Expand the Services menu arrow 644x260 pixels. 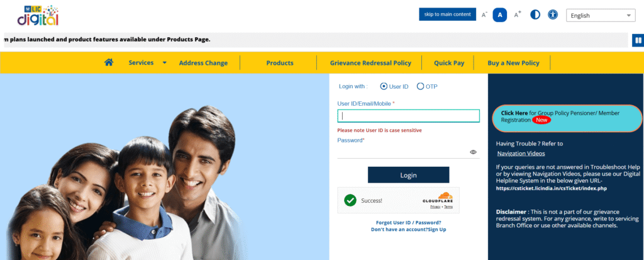pos(164,63)
